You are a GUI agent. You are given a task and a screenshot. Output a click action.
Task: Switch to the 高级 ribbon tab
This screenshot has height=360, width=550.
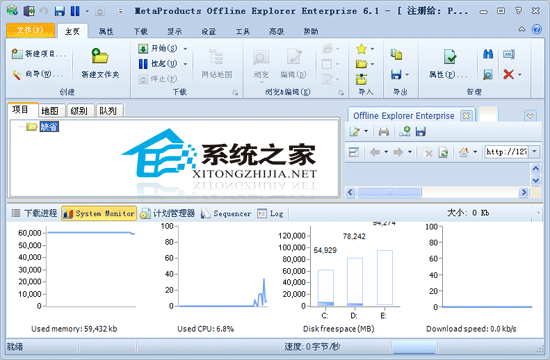276,32
